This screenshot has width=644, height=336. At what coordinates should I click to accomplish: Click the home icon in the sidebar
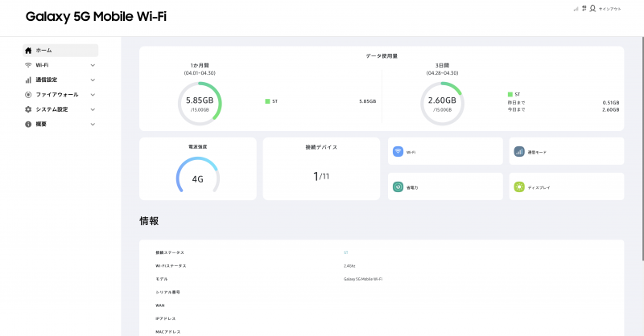(28, 50)
